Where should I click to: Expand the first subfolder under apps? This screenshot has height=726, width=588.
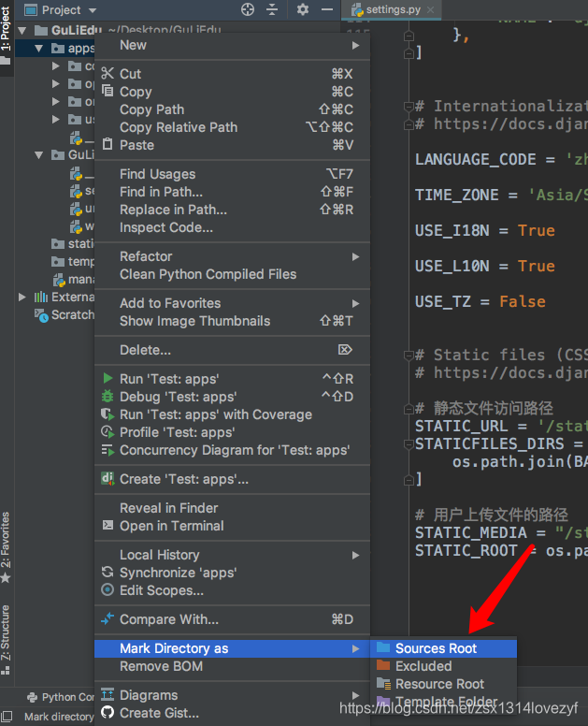pos(55,65)
